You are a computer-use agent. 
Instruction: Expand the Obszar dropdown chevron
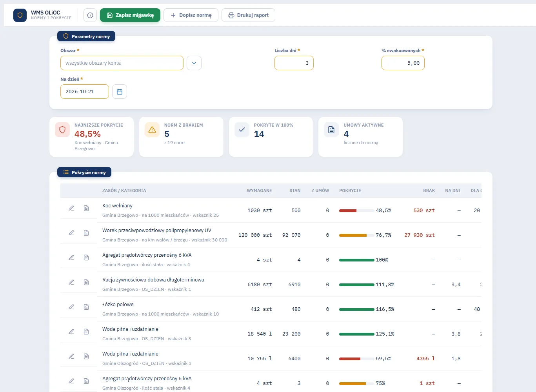(194, 63)
